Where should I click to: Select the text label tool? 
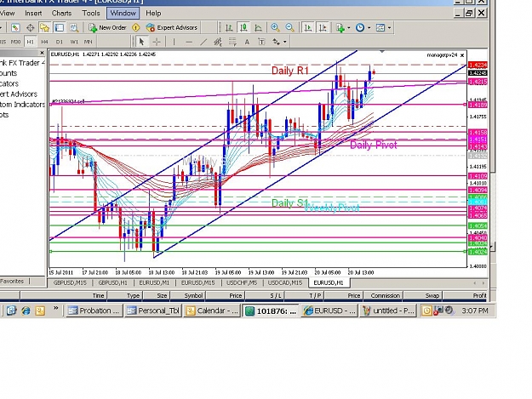click(x=261, y=42)
